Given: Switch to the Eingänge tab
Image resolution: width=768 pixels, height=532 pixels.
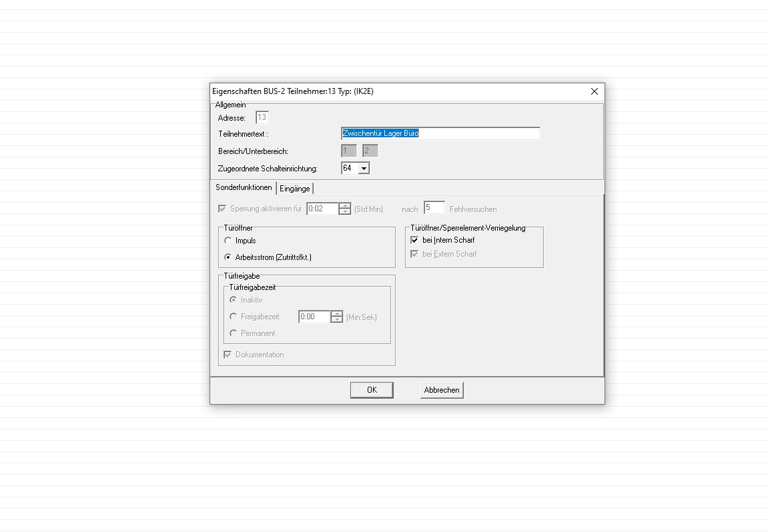Looking at the screenshot, I should [294, 189].
